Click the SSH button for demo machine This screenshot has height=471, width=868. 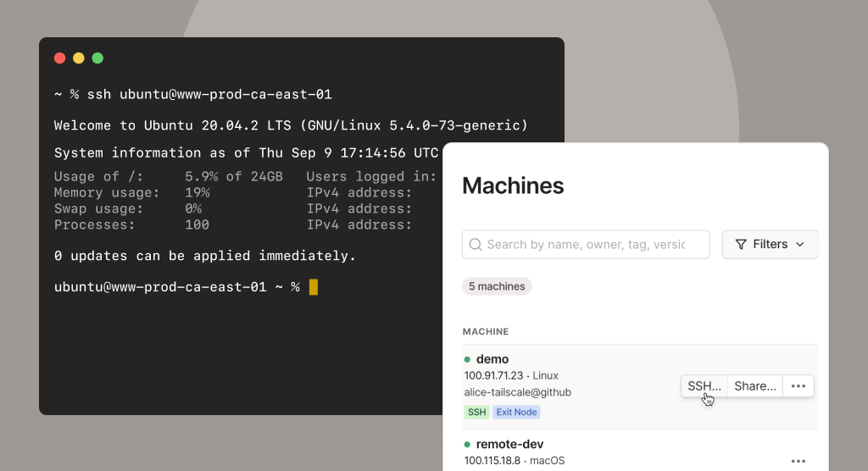click(704, 386)
